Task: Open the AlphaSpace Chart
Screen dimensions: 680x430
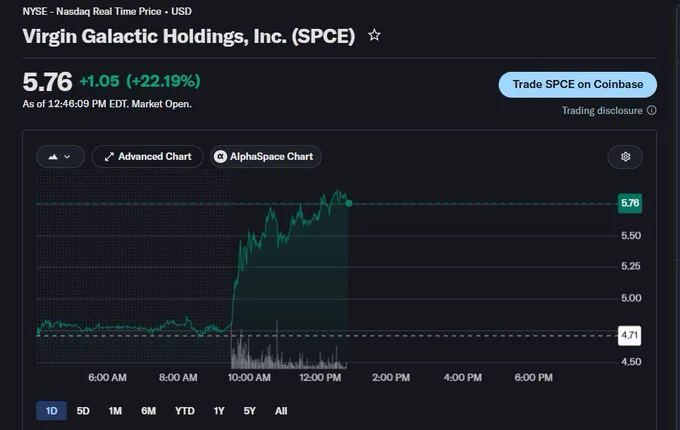Action: tap(265, 156)
